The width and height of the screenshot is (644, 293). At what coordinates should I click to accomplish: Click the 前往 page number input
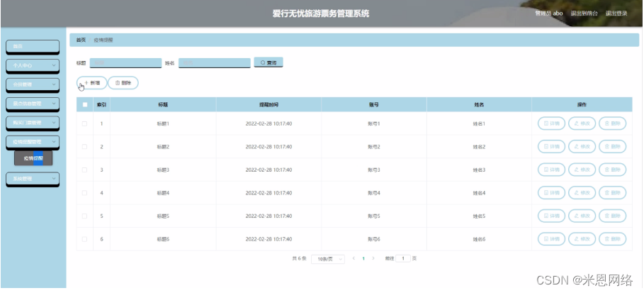(403, 258)
